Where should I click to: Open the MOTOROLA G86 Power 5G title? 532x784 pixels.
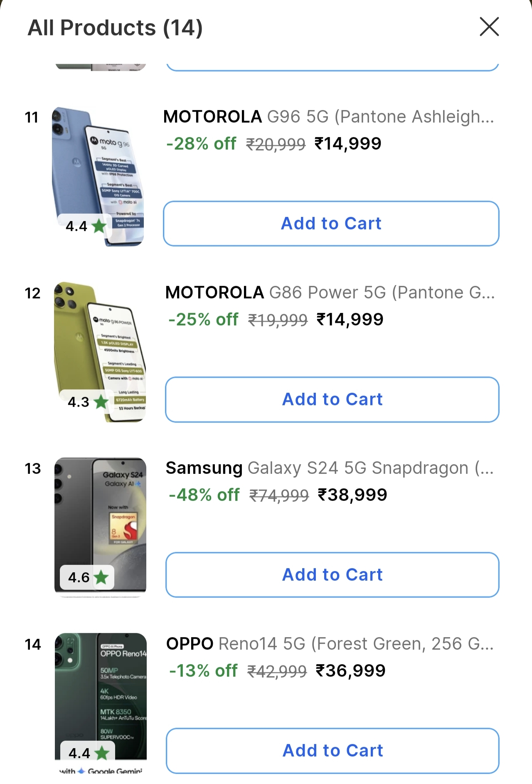(x=330, y=293)
